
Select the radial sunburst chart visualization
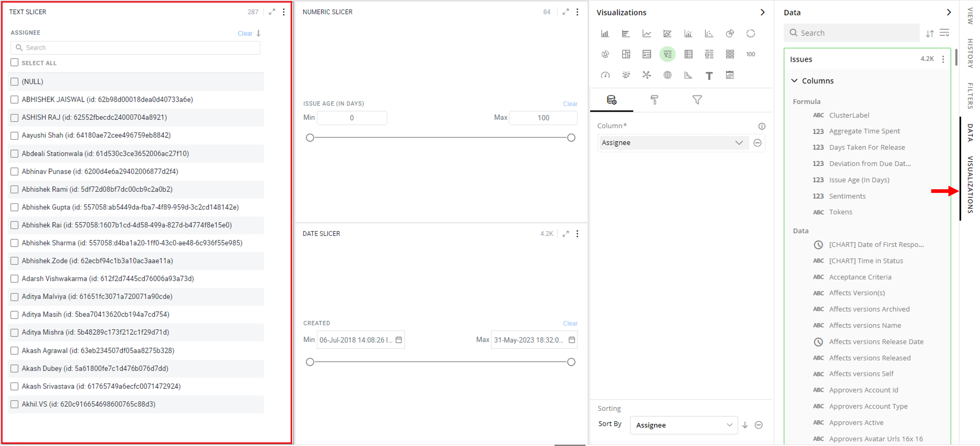tap(605, 54)
